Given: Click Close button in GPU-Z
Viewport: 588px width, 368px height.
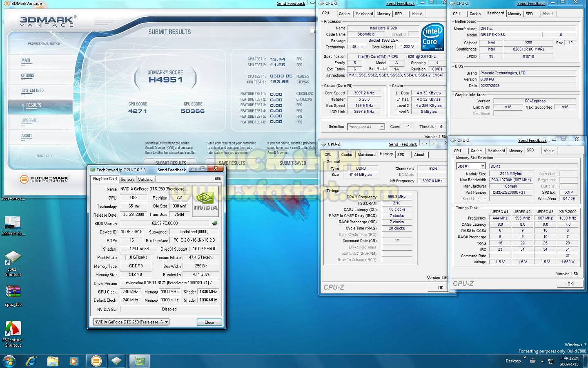Looking at the screenshot, I should [x=209, y=322].
